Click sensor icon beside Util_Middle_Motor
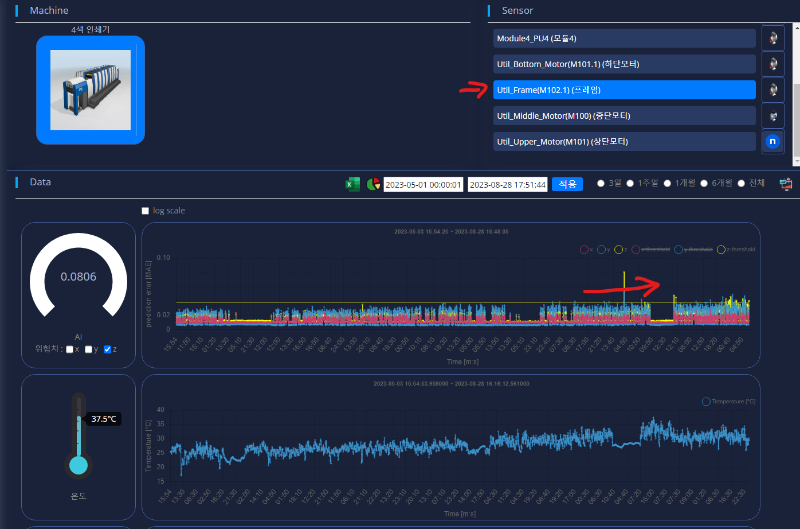Image resolution: width=800 pixels, height=529 pixels. pos(773,116)
